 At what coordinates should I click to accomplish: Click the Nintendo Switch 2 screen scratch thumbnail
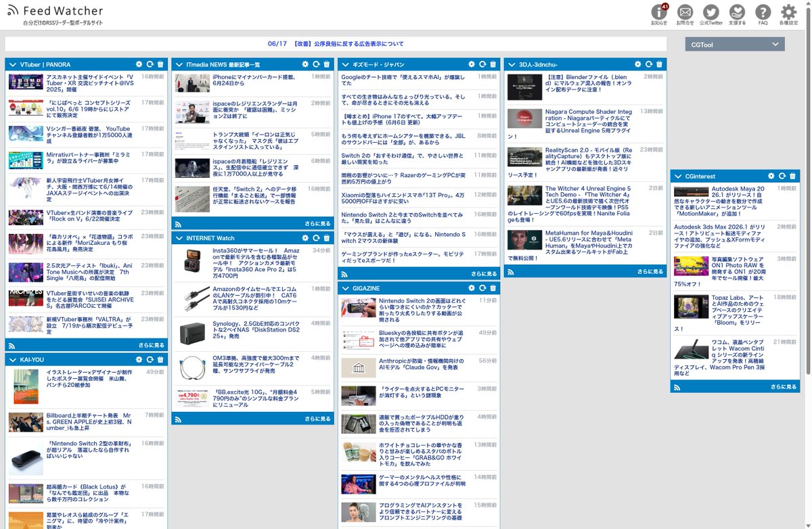coord(358,308)
